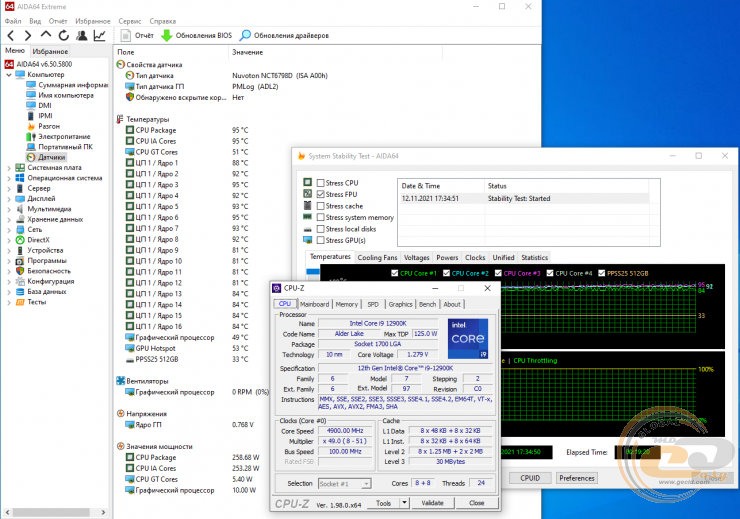The width and height of the screenshot is (740, 519).
Task: Open the Bench tab in CPU-Z
Action: pos(428,304)
